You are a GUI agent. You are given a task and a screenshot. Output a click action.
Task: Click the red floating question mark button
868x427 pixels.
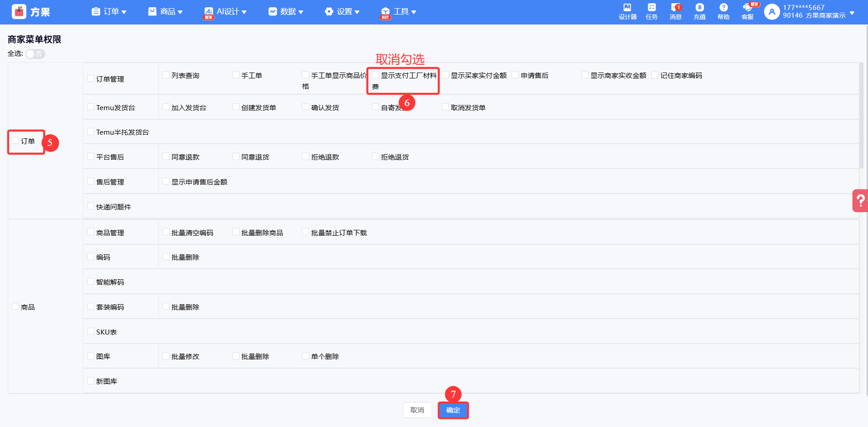pos(860,200)
